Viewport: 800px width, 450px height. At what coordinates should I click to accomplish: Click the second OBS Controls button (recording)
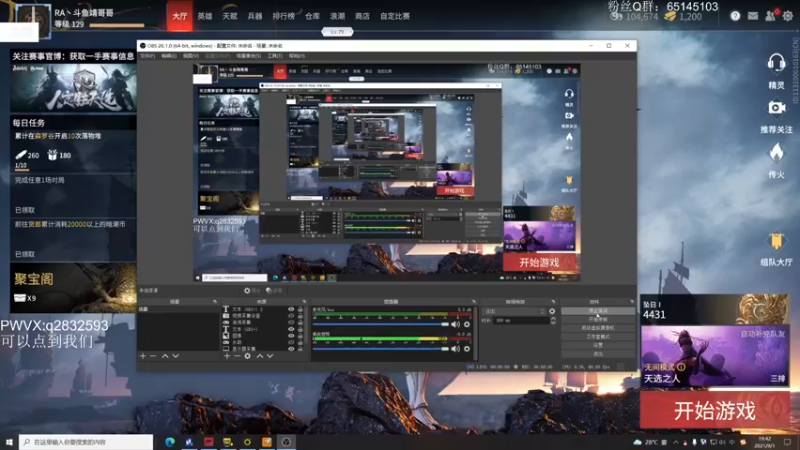click(598, 319)
